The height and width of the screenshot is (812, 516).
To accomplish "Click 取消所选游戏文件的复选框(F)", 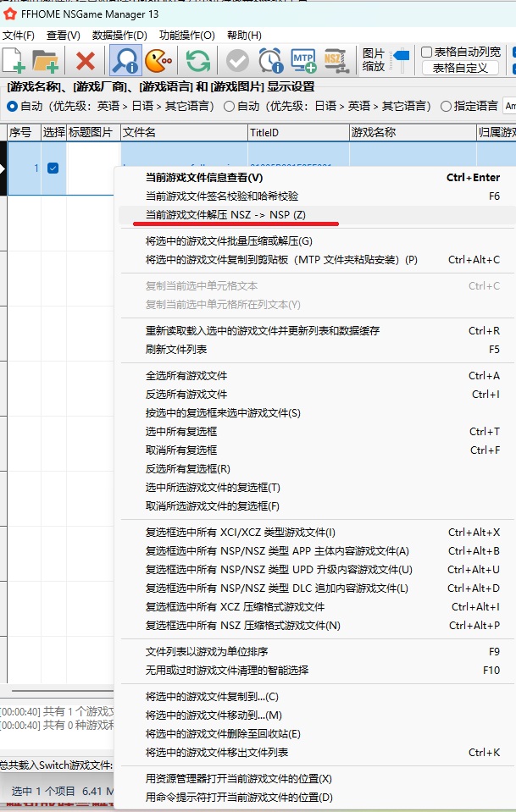I will (317, 506).
